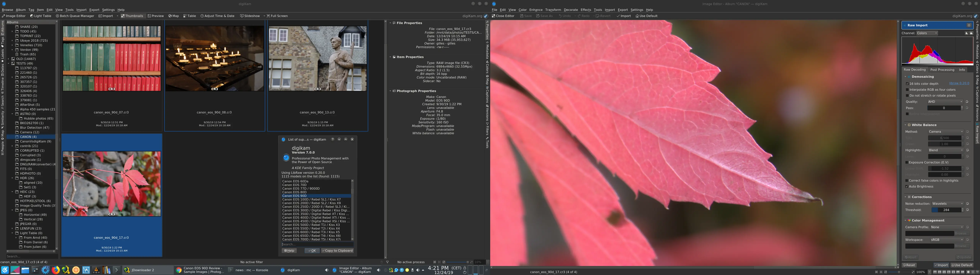980x275 pixels.
Task: Start a Slideshow from the toolbar
Action: (x=250, y=16)
